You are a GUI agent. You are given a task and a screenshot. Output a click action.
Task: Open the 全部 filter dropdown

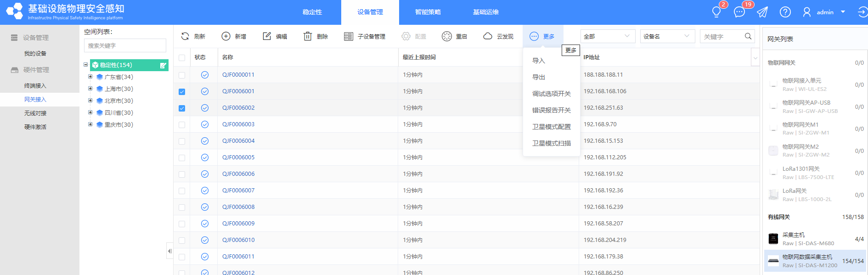(x=608, y=36)
